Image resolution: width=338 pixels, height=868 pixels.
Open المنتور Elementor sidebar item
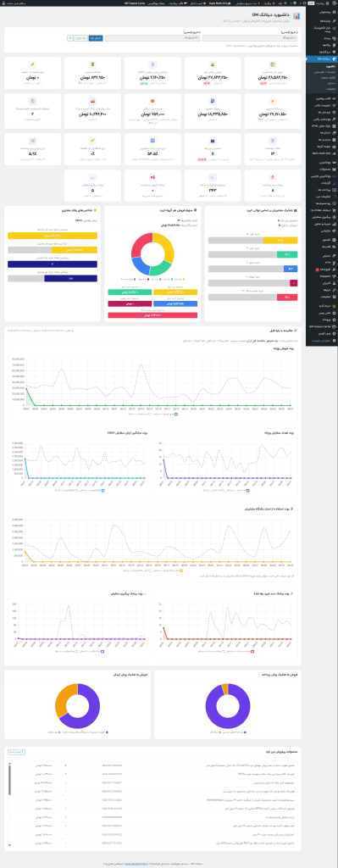321,240
